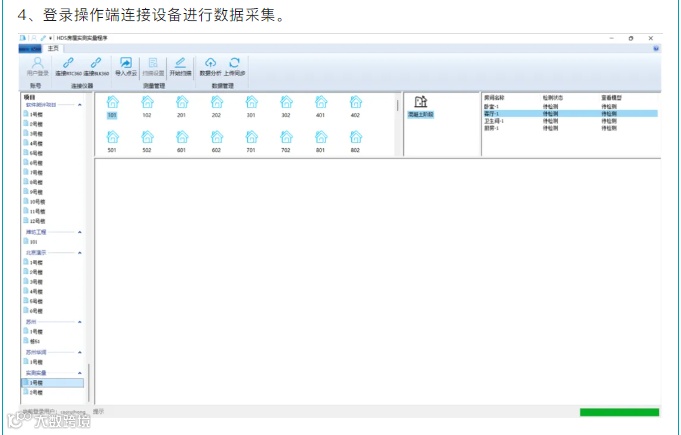This screenshot has width=681, height=435.
Task: Click the 查看模型 column header
Action: coord(612,98)
